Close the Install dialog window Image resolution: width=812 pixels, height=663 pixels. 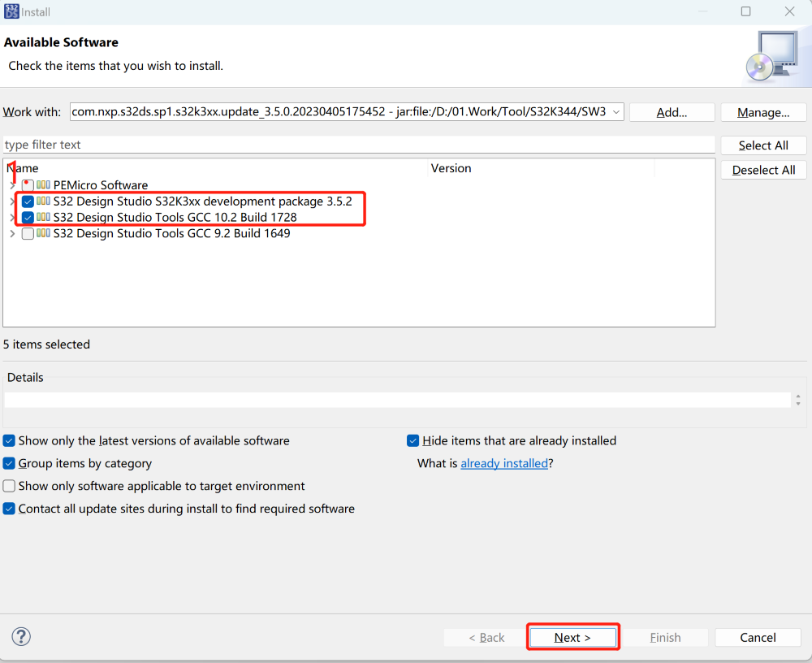coord(789,11)
